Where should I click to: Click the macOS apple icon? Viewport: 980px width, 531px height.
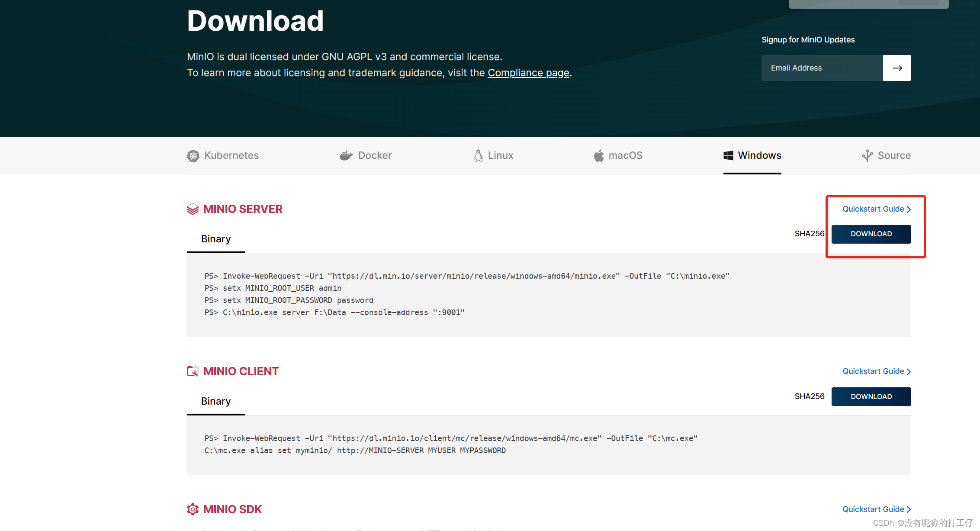[599, 155]
